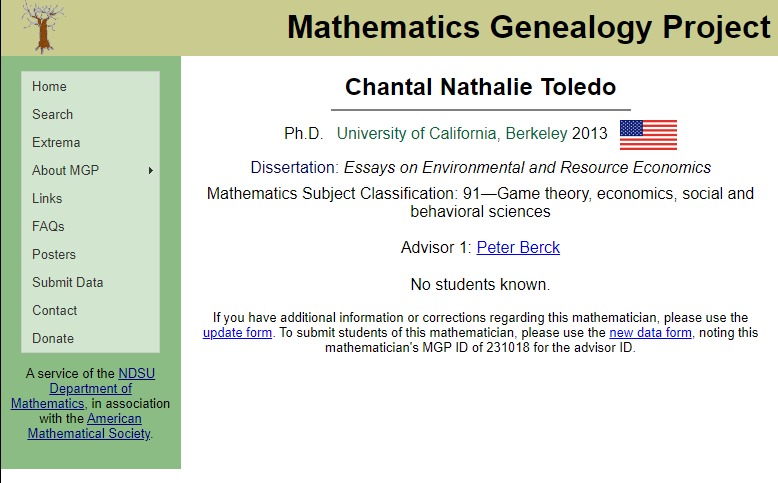Click the Mathematics Genealogy Project header title

528,27
